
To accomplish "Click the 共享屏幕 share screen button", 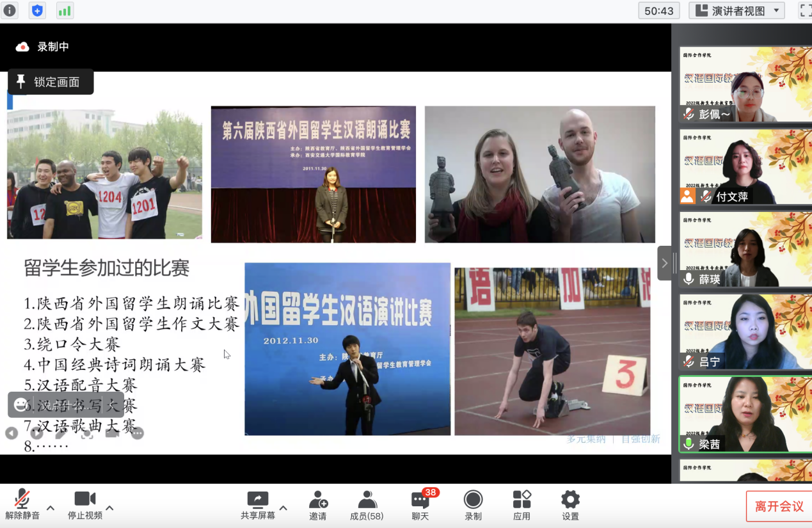I will tap(258, 505).
